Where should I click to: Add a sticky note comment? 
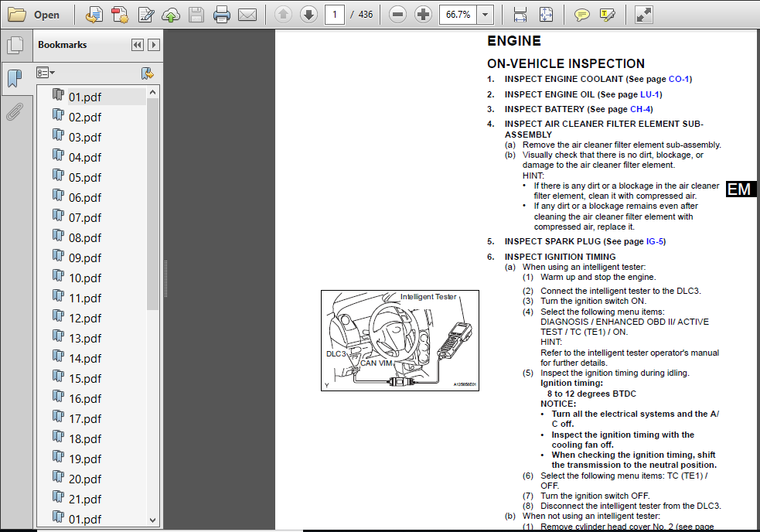click(582, 14)
